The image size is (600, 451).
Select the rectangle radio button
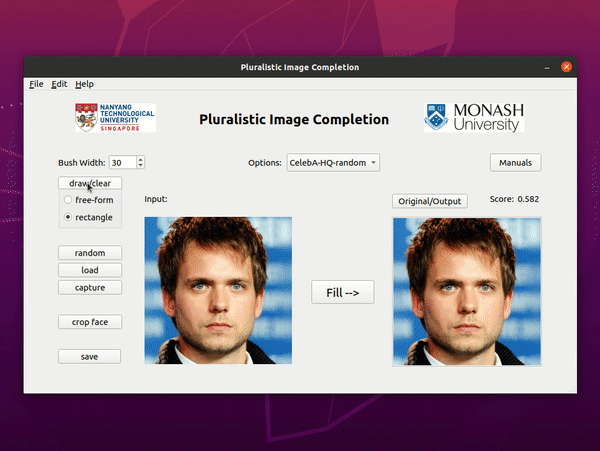click(68, 217)
